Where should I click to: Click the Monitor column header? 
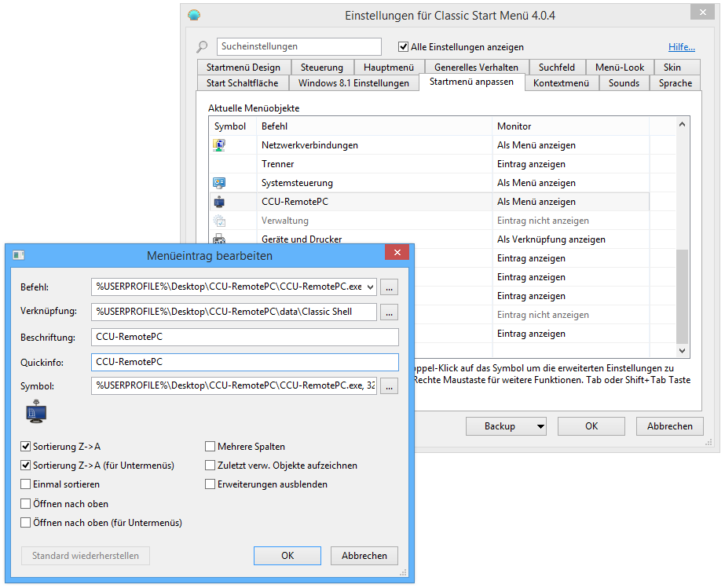tap(570, 126)
